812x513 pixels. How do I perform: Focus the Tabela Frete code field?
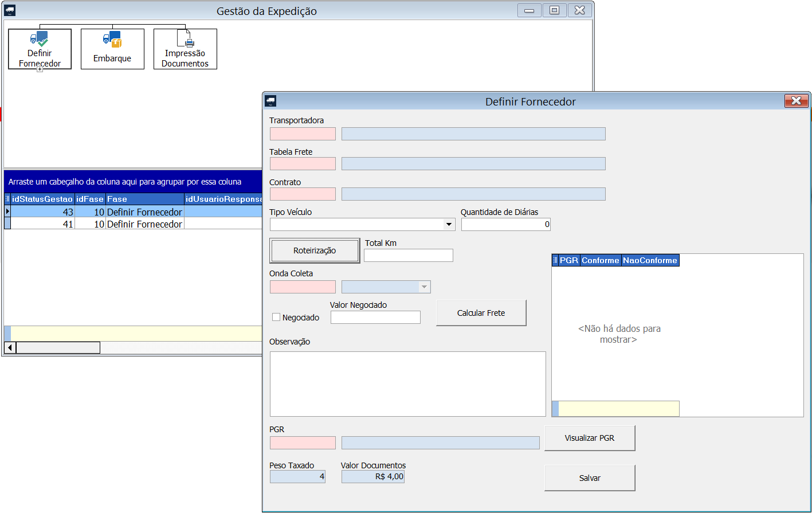click(303, 163)
